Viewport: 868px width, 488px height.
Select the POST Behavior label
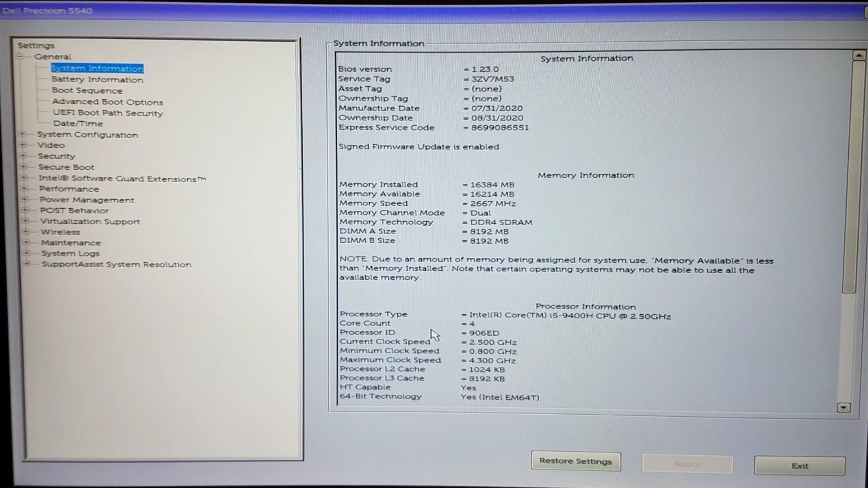(74, 210)
